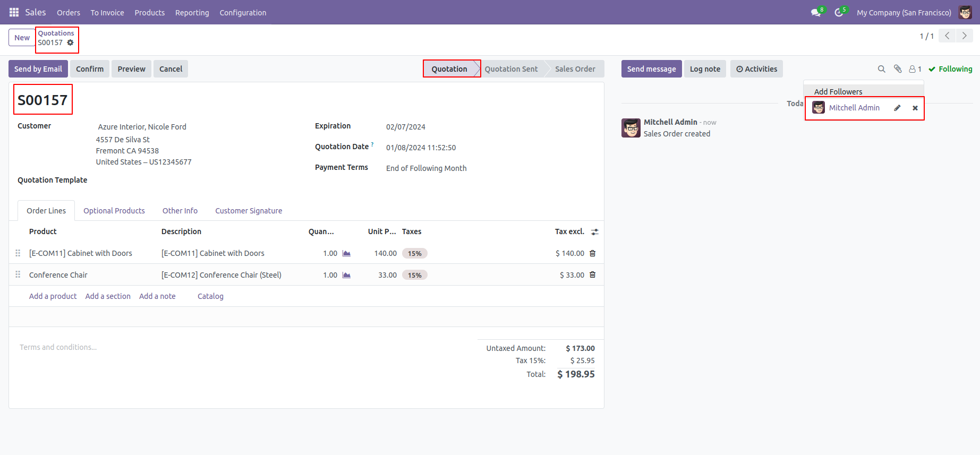The image size is (980, 455).
Task: Edit unit price 140.00 cell
Action: tap(385, 253)
